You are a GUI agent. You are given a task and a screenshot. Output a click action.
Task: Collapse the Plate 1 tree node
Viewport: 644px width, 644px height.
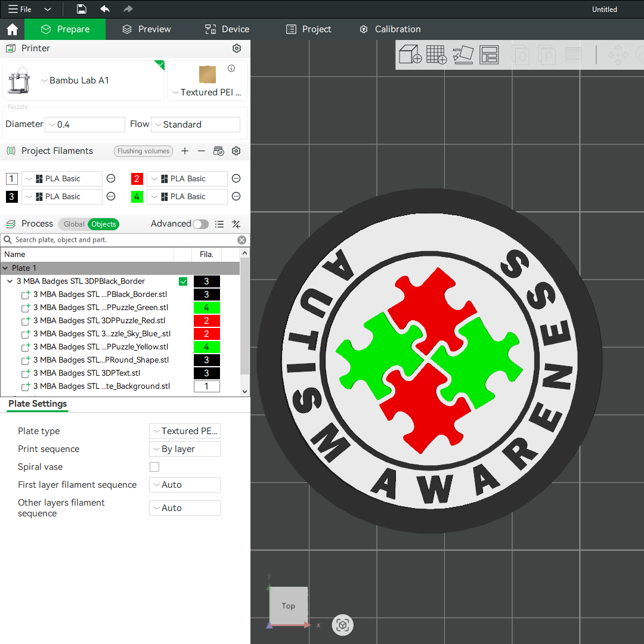point(6,268)
